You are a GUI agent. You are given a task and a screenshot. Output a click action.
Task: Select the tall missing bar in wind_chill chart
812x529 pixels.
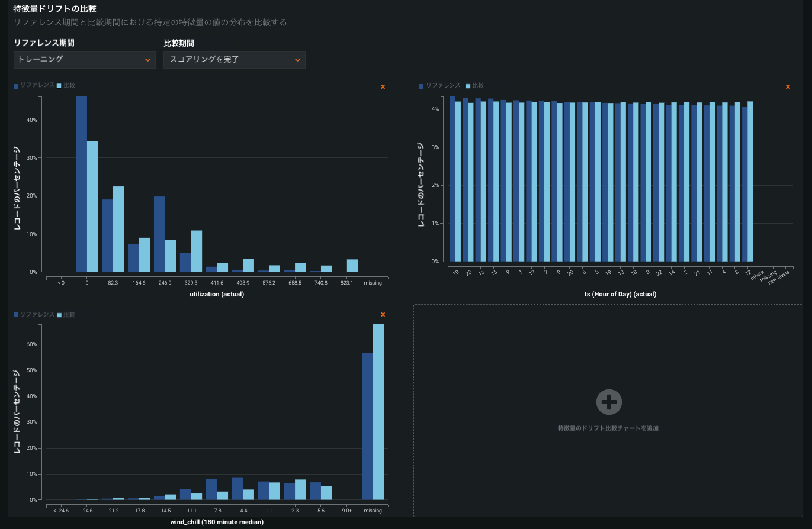pyautogui.click(x=378, y=412)
